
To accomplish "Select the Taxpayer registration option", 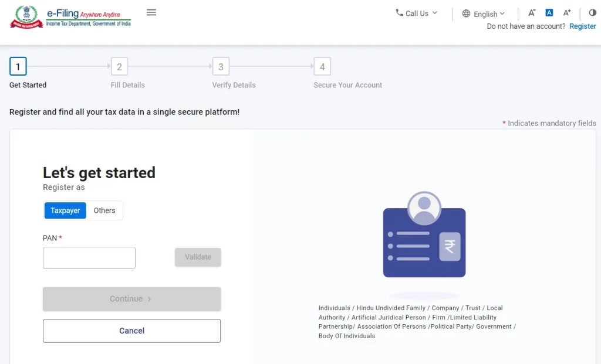I will click(65, 210).
